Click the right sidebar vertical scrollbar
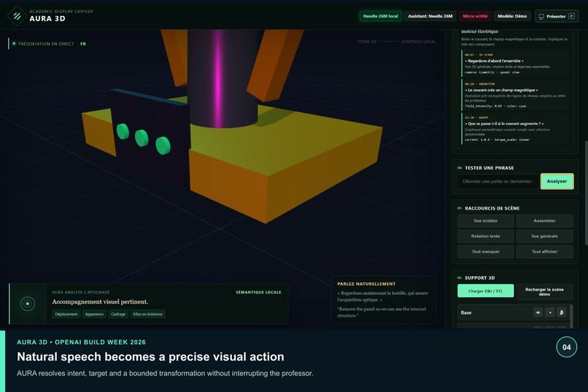The width and height of the screenshot is (588, 392). point(586,193)
